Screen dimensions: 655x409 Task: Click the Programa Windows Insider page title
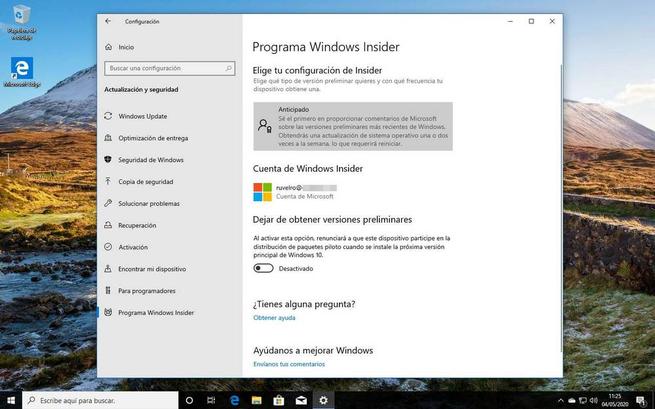click(x=326, y=47)
